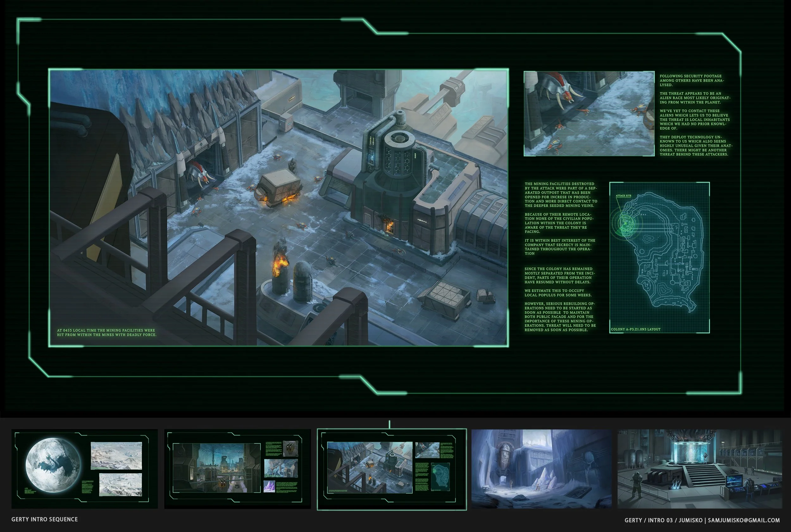The image size is (791, 532).
Task: Open the ice cavern painting thumbnail
Action: pyautogui.click(x=541, y=469)
